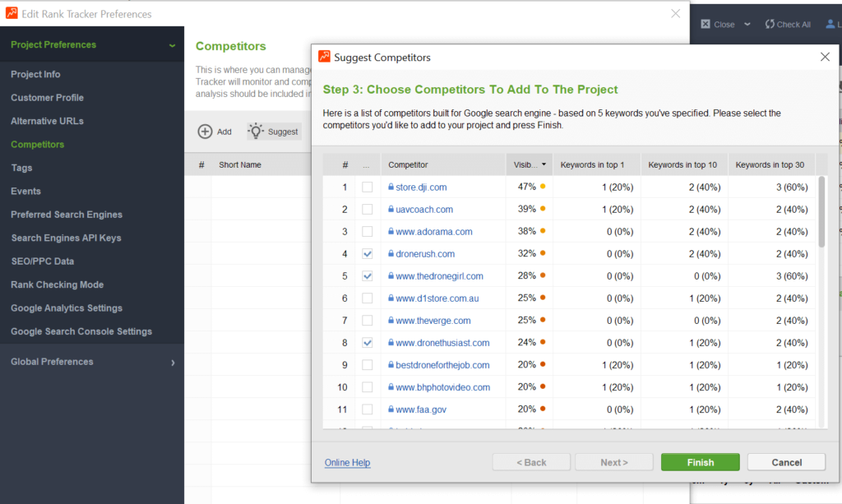Uncheck the www.dronethusiast.com checkbox
The image size is (842, 504).
pos(368,343)
